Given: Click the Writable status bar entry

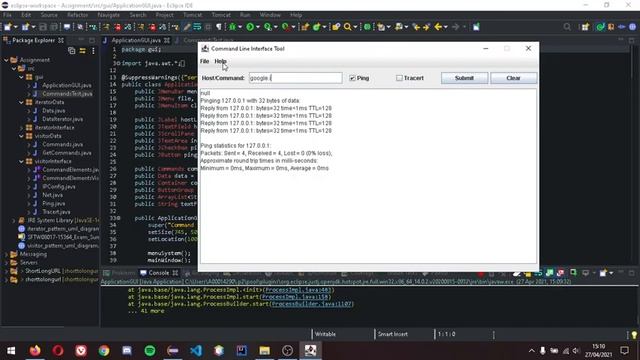Looking at the screenshot, I should coord(325,334).
